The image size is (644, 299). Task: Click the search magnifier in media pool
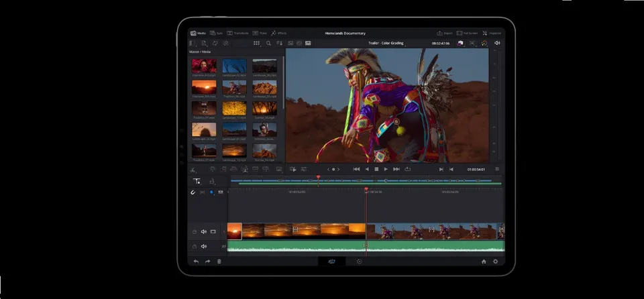pyautogui.click(x=268, y=43)
